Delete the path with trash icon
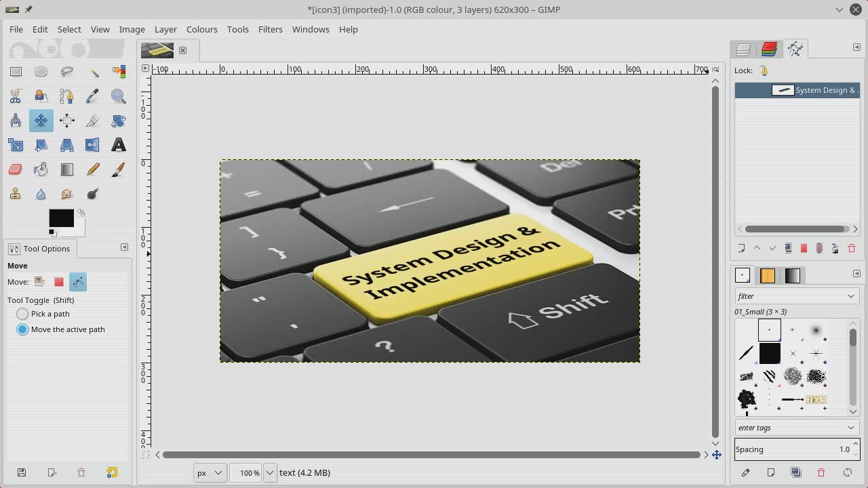 pos(852,249)
